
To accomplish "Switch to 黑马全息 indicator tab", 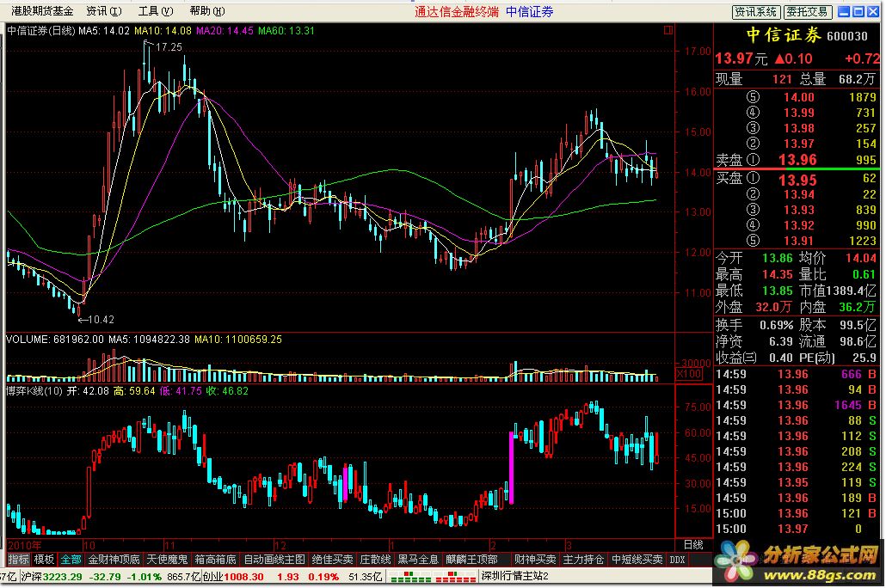I will click(418, 560).
